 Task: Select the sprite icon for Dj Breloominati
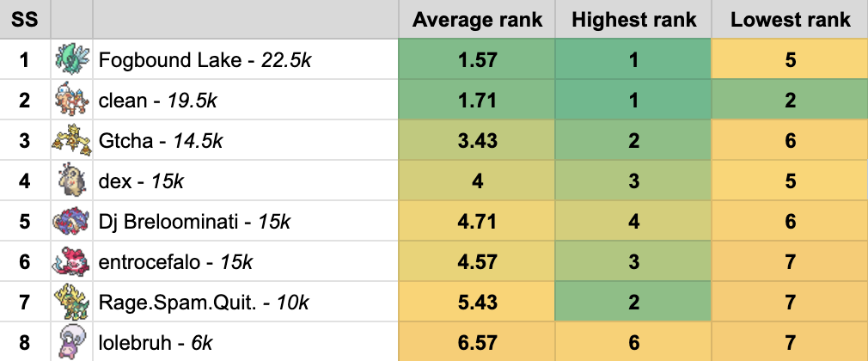pos(70,221)
